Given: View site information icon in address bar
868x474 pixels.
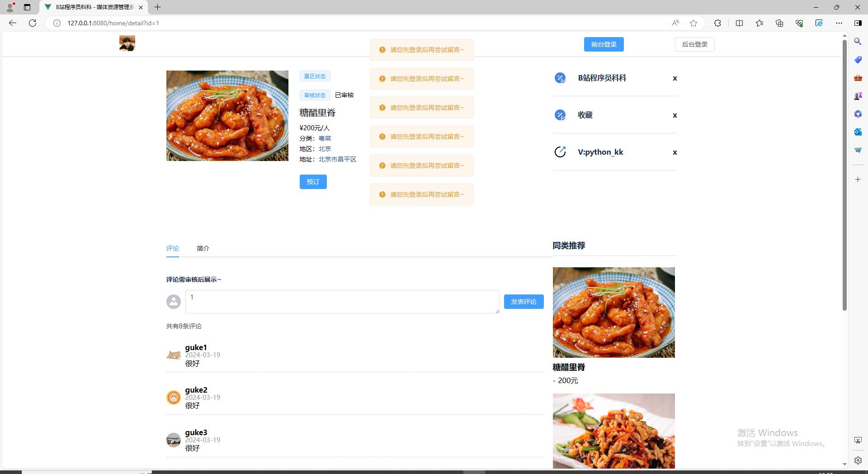Looking at the screenshot, I should click(x=57, y=23).
